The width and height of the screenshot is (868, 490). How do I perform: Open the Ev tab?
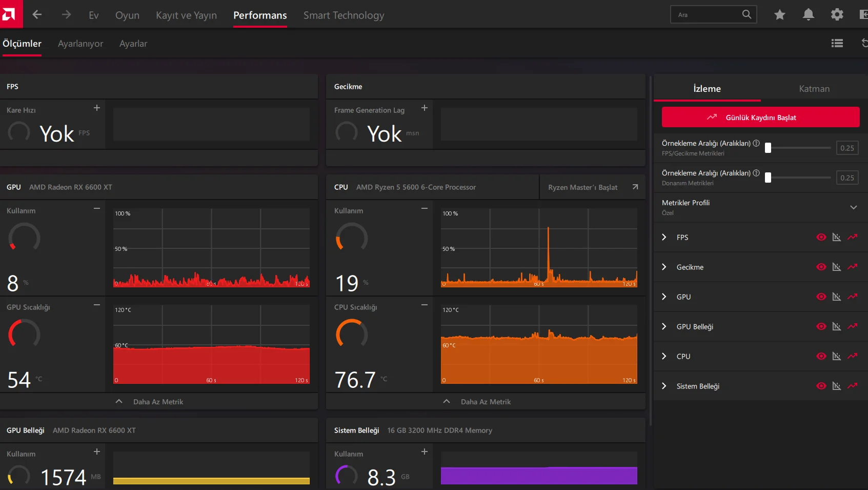[94, 15]
